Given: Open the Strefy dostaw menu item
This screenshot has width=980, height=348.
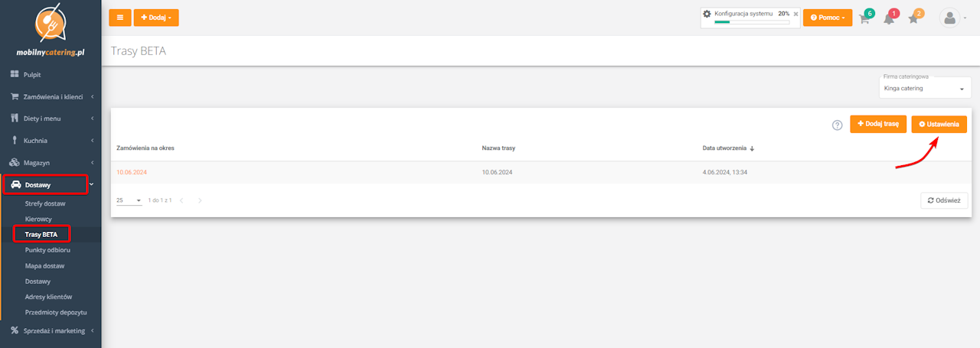Looking at the screenshot, I should 45,203.
